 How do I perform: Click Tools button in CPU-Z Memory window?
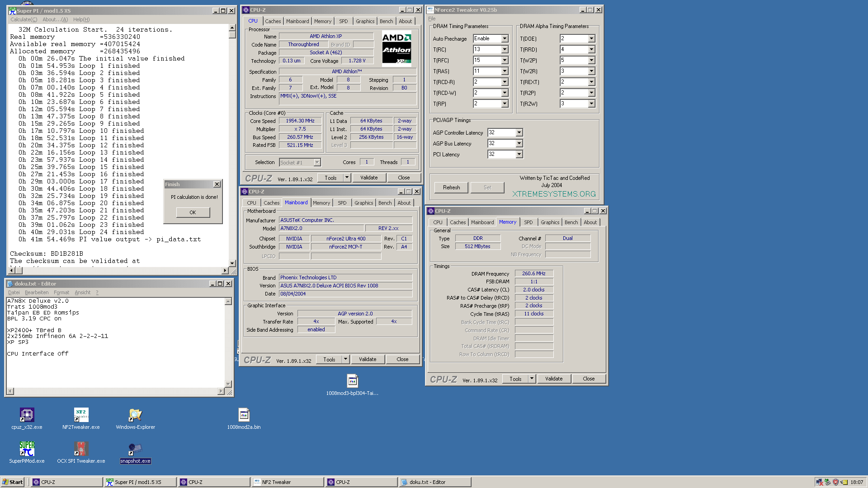click(515, 379)
